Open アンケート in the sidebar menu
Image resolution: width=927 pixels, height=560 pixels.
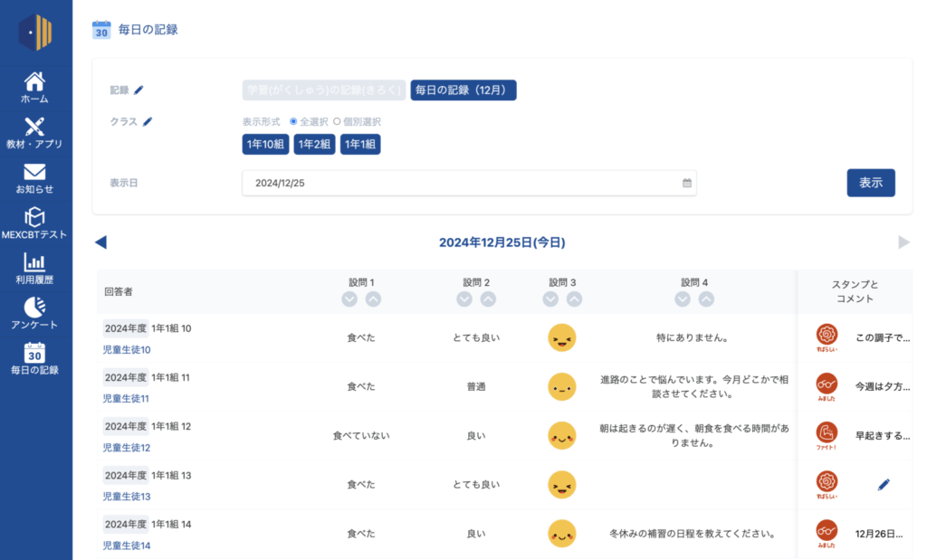pyautogui.click(x=35, y=314)
